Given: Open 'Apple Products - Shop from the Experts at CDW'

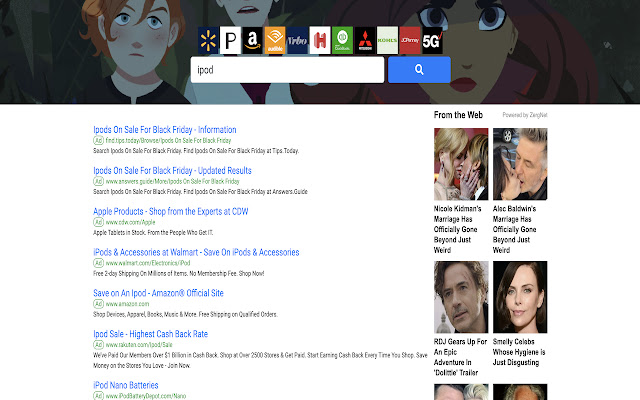Looking at the screenshot, I should [171, 211].
